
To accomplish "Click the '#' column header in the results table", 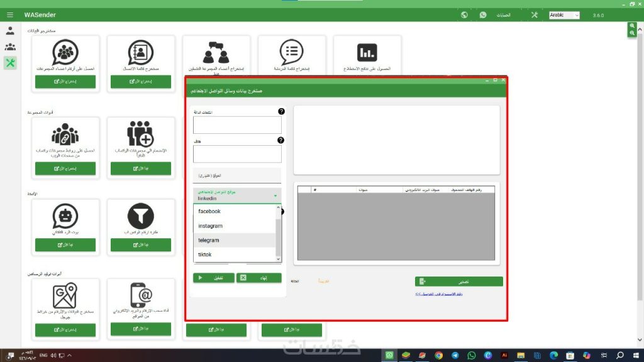I will click(333, 190).
